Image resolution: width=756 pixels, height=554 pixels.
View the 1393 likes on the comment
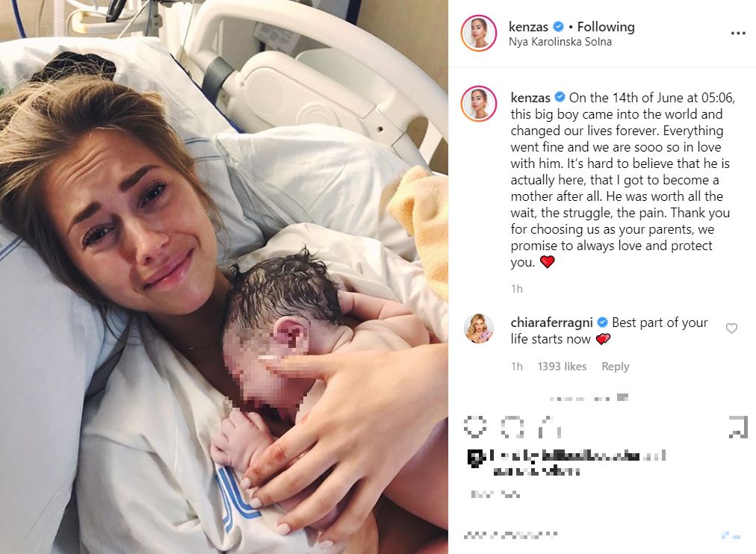coord(563,367)
